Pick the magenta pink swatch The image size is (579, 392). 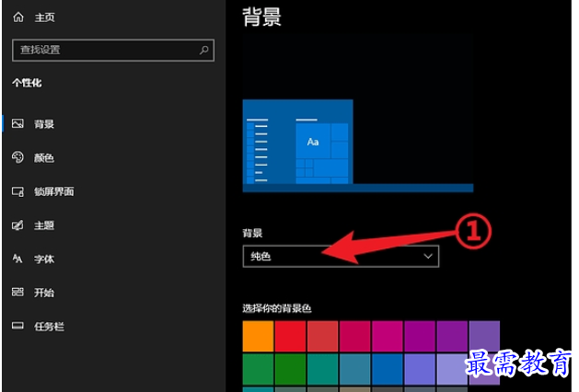click(388, 336)
